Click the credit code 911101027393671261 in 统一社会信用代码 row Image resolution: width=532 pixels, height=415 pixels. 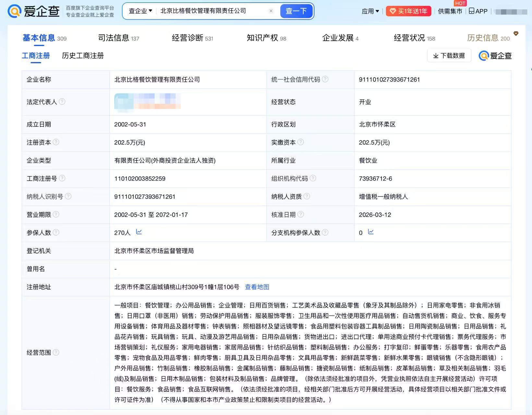(x=389, y=79)
